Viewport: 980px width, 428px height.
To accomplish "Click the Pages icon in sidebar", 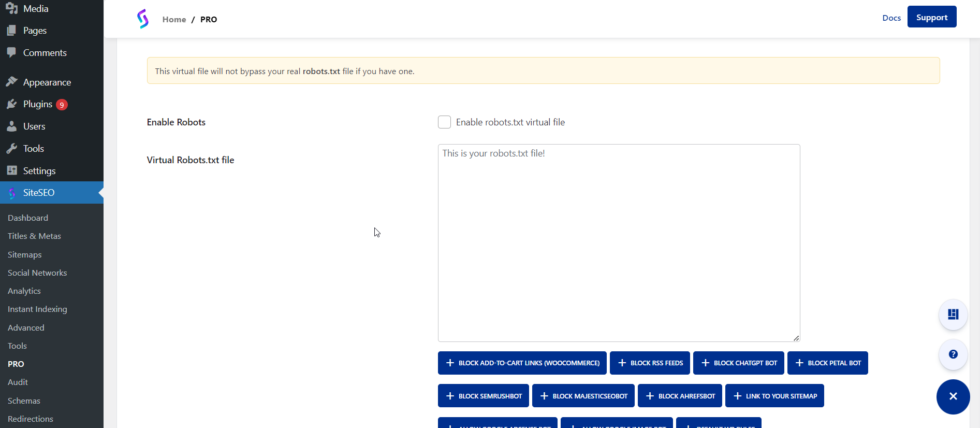I will click(12, 31).
